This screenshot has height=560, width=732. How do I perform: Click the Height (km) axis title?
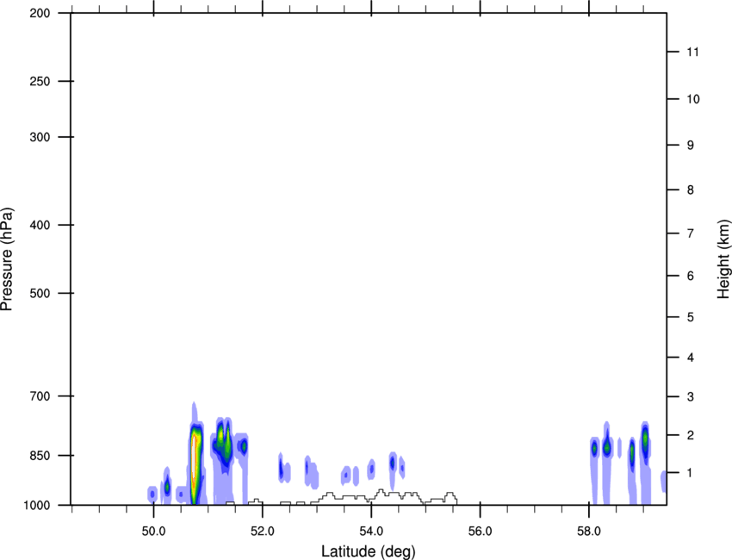(723, 258)
